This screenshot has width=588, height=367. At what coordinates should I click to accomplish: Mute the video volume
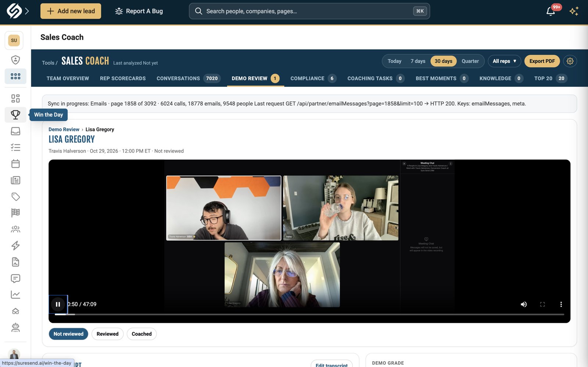tap(524, 304)
